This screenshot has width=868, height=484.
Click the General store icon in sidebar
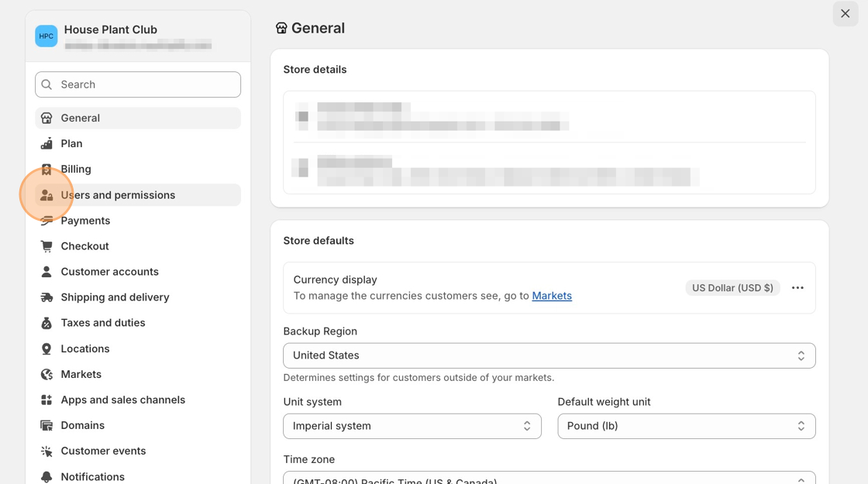pyautogui.click(x=46, y=118)
